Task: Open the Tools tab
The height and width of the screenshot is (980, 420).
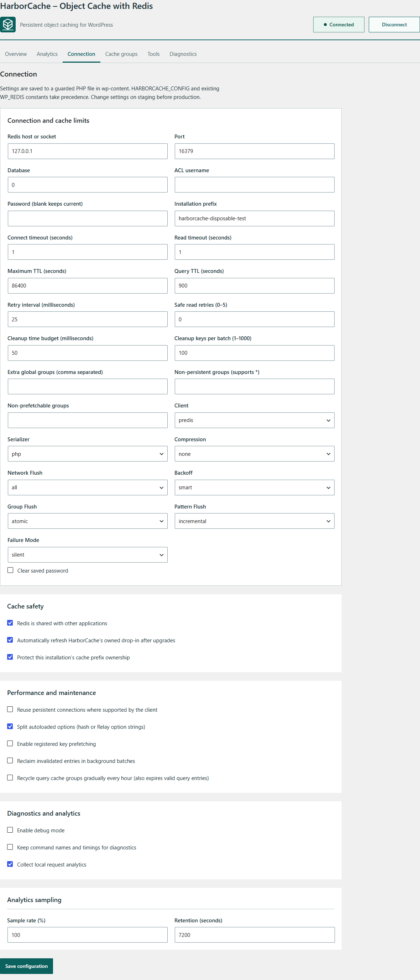Action: pos(154,54)
